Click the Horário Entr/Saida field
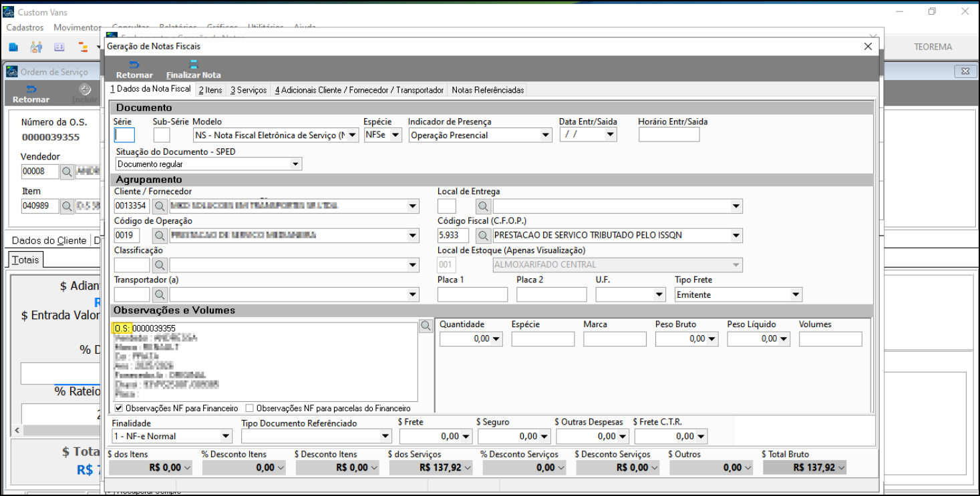The image size is (980, 496). tap(669, 135)
